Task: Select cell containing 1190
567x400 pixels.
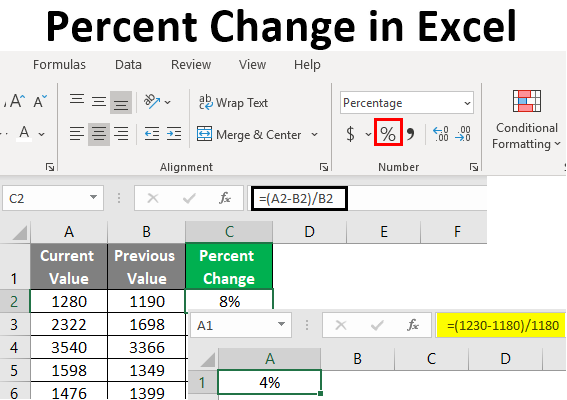Action: pyautogui.click(x=146, y=301)
